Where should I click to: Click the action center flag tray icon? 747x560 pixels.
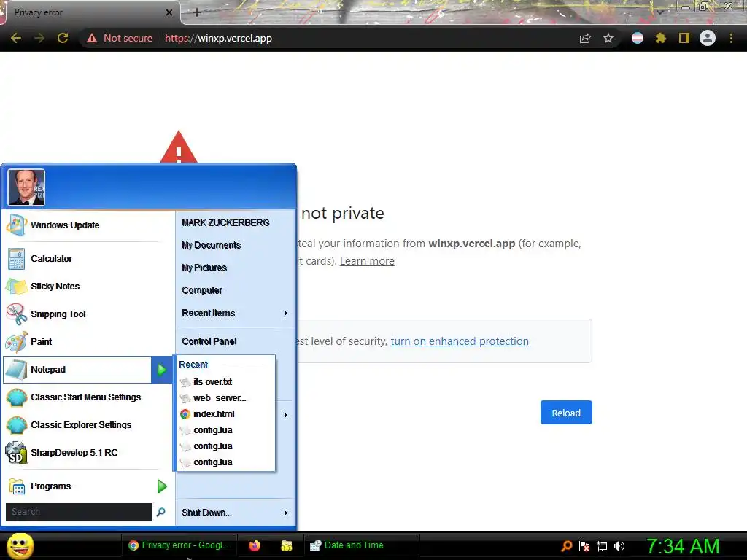pos(584,546)
